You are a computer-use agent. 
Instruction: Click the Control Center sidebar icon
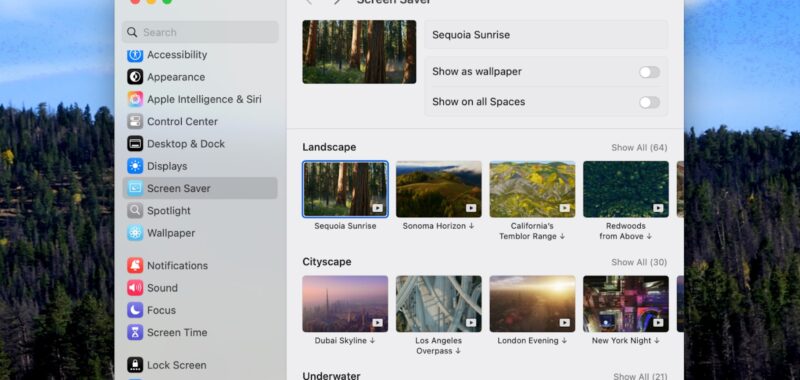pos(135,121)
